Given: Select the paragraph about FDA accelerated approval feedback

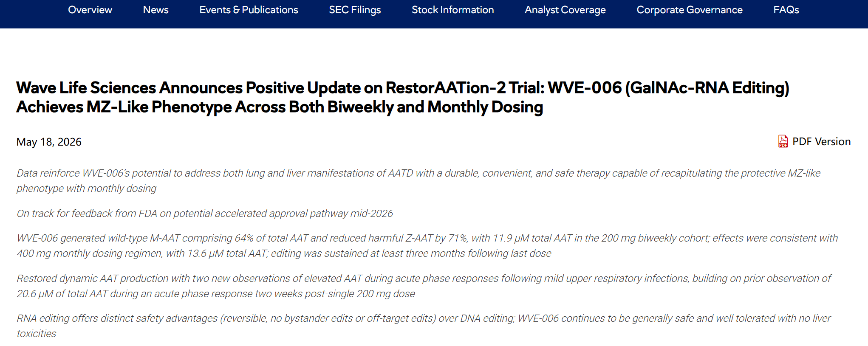Looking at the screenshot, I should (205, 213).
